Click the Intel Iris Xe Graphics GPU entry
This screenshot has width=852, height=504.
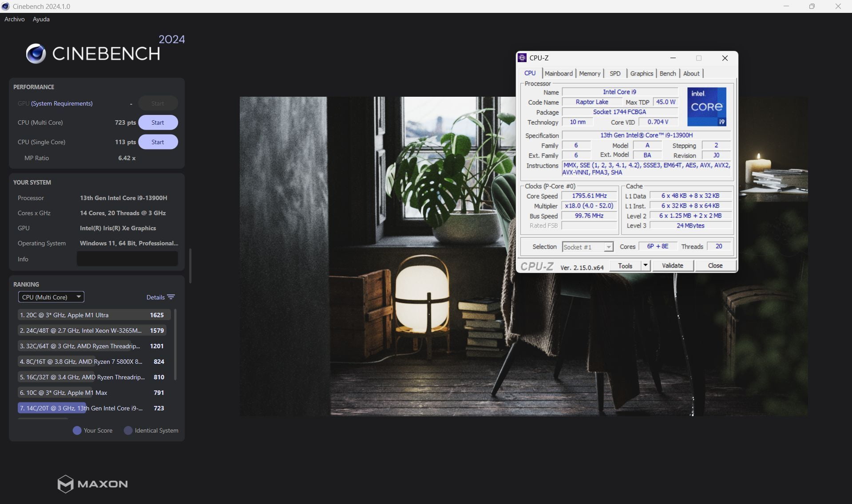click(x=118, y=228)
